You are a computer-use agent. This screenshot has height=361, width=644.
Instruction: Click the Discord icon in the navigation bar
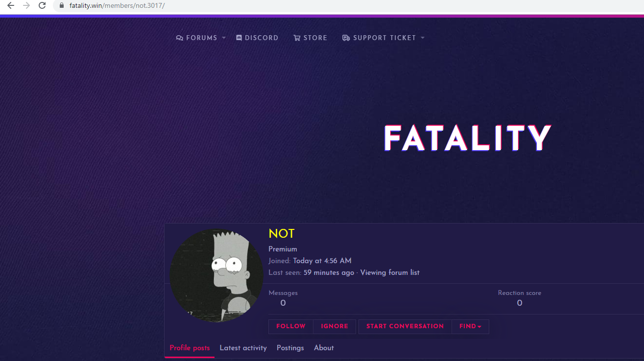pyautogui.click(x=239, y=37)
